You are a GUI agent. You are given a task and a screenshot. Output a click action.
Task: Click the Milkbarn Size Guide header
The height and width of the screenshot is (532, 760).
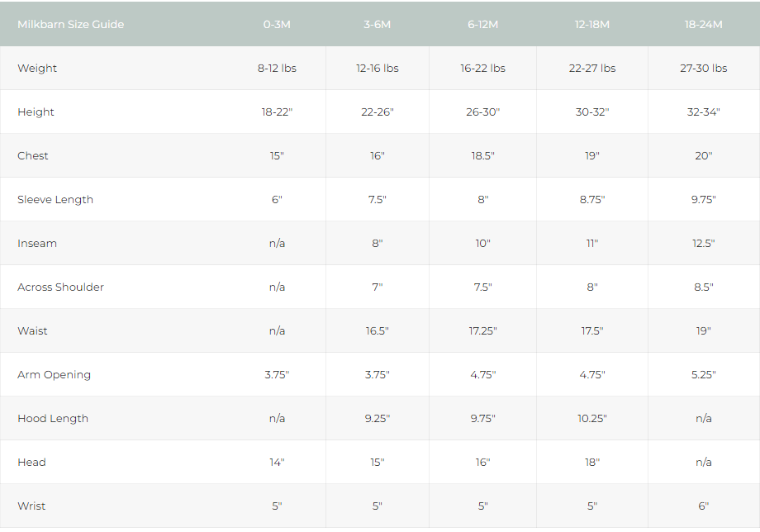(71, 24)
